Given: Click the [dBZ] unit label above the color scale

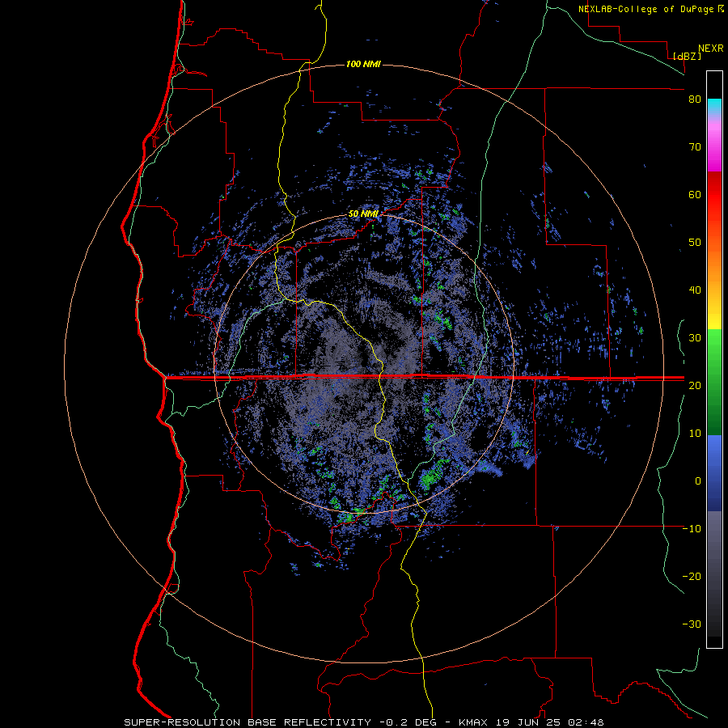Looking at the screenshot, I should point(687,56).
